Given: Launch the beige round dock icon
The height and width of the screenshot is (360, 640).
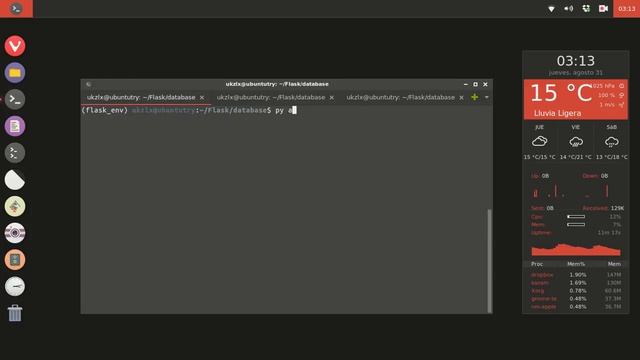Looking at the screenshot, I should point(15,206).
